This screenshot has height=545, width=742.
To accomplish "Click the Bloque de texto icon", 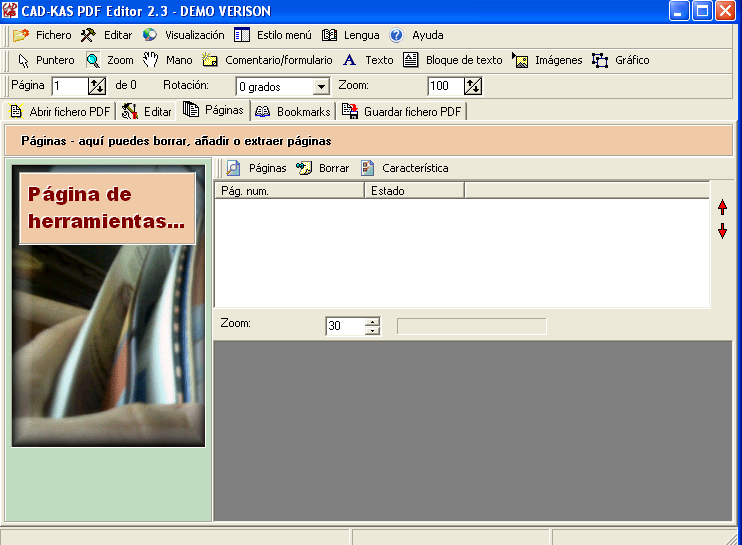I will pos(410,60).
